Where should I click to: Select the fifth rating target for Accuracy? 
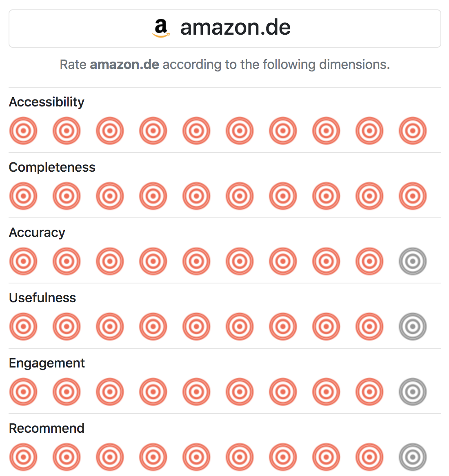click(x=196, y=261)
